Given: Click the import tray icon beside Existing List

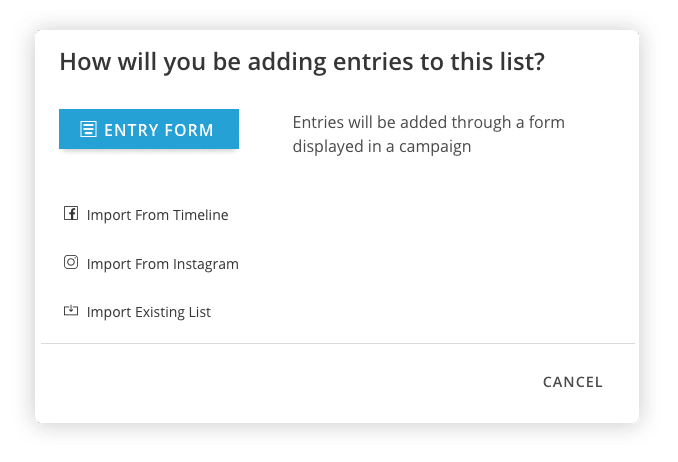Looking at the screenshot, I should click(71, 311).
